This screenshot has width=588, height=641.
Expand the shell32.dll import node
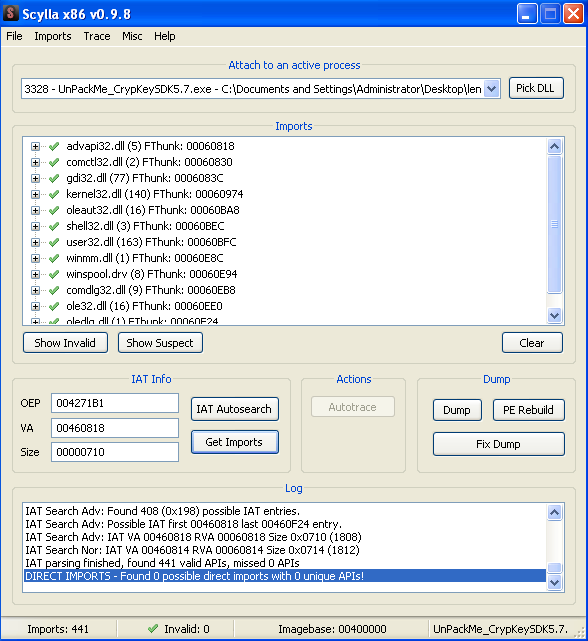click(36, 226)
